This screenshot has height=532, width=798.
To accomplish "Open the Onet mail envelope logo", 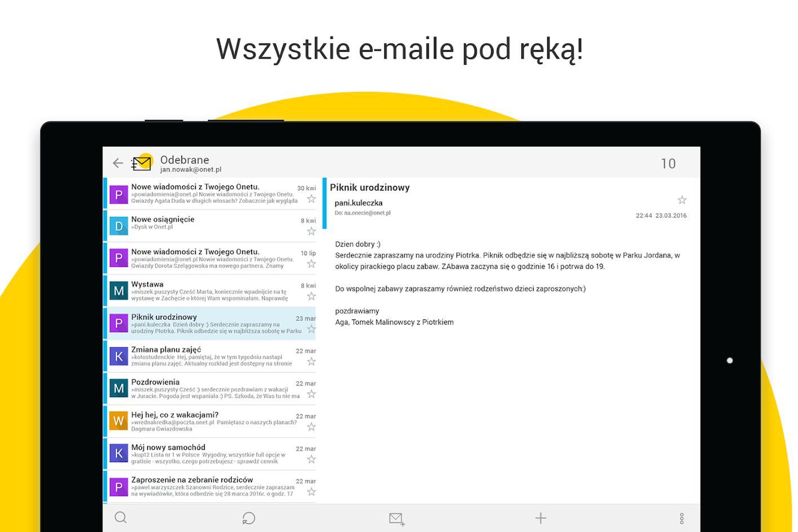I will click(143, 162).
